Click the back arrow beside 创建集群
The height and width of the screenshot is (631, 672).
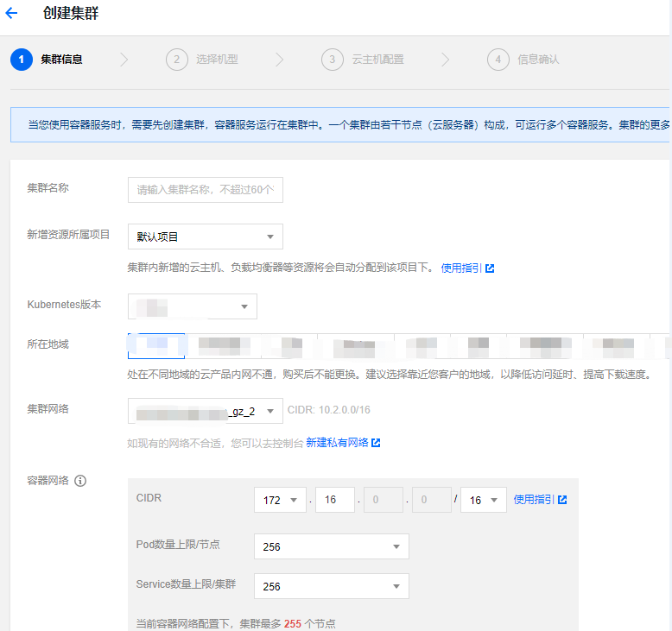point(11,13)
